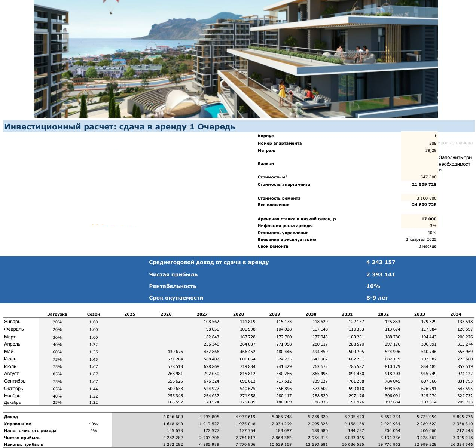
Task: Click the Стоимость ремонта value 3 100 000
Action: (x=419, y=199)
